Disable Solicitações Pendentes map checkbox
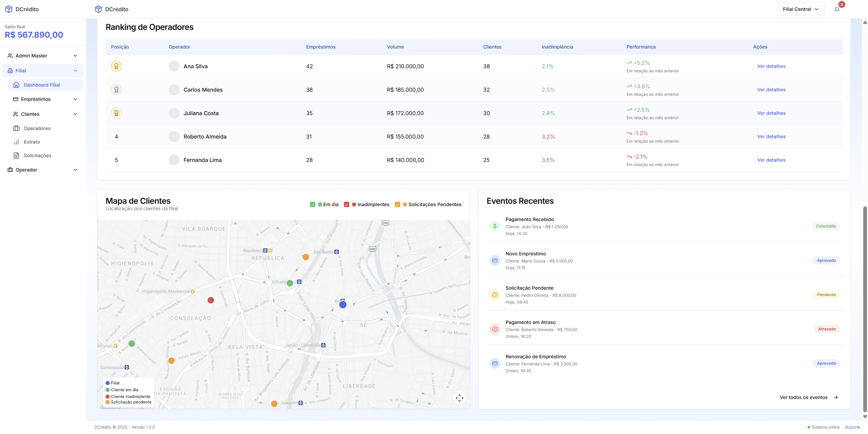The height and width of the screenshot is (434, 868). pyautogui.click(x=398, y=204)
